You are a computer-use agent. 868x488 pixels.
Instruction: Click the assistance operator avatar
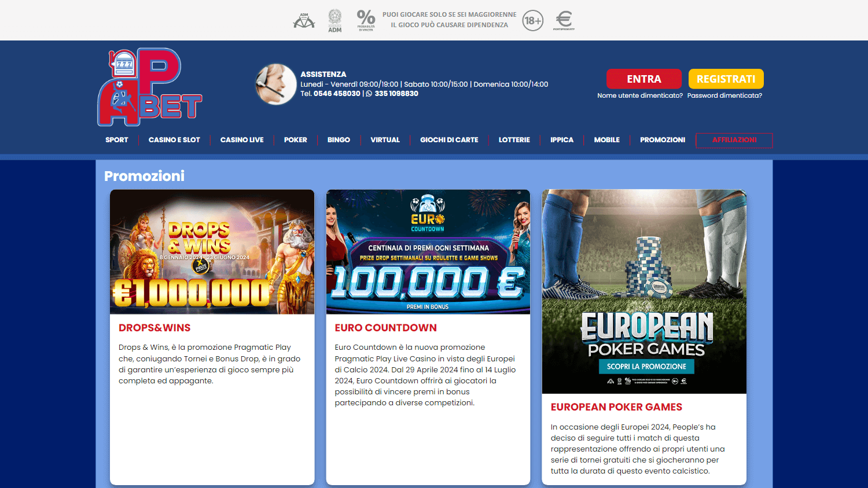[276, 84]
